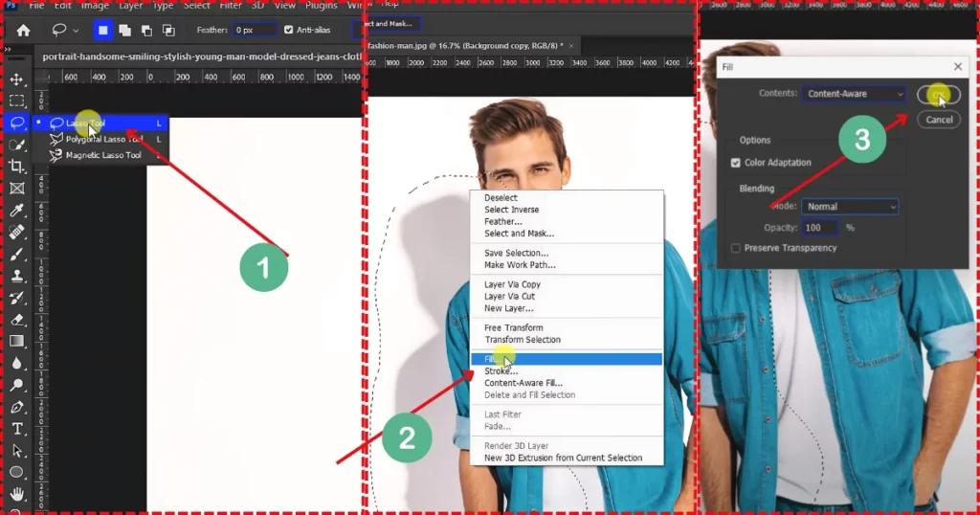Switch to the fashion-man.jpg document tab
The image size is (980, 515).
[472, 46]
